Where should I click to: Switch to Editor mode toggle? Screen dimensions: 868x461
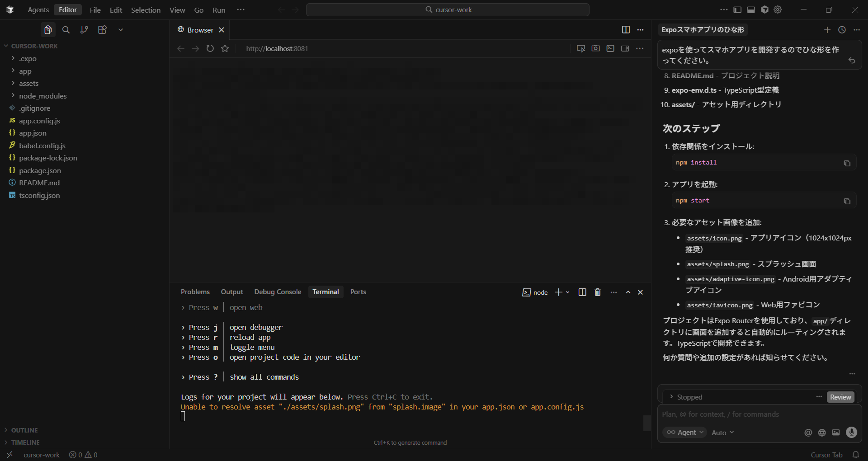tap(68, 10)
